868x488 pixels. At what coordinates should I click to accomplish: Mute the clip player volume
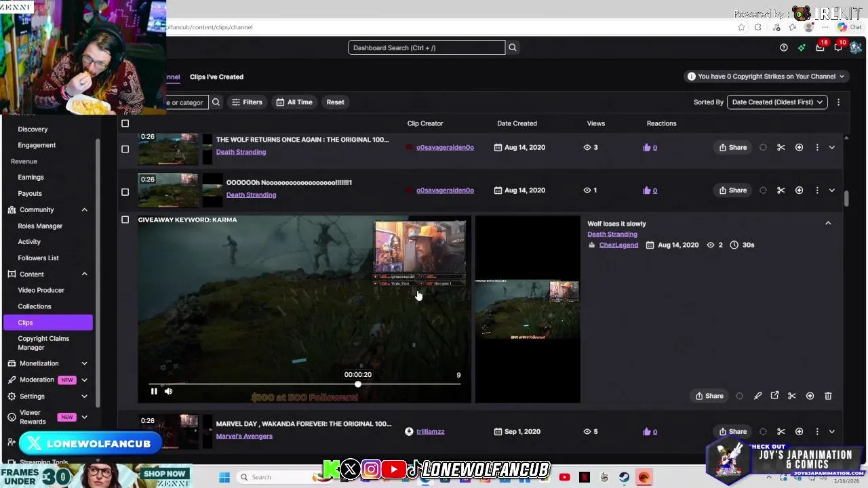[169, 391]
